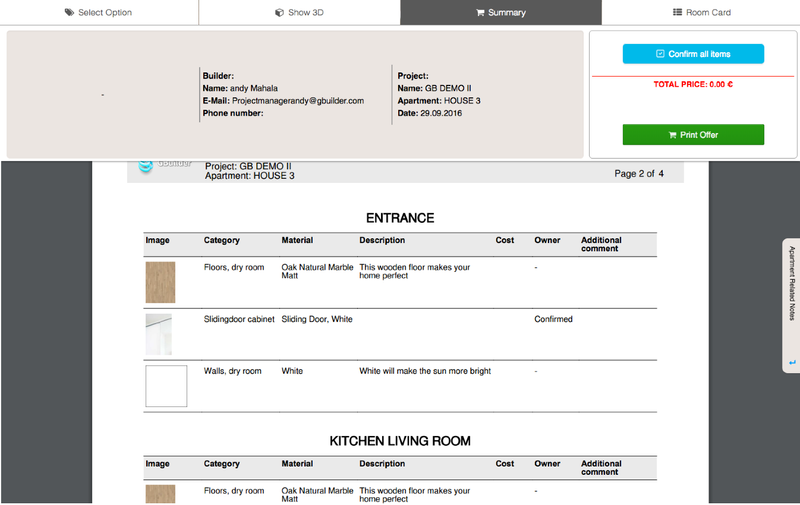Image resolution: width=800 pixels, height=505 pixels.
Task: Click Entrance Oak Natural Marble Matt material
Action: pos(317,271)
